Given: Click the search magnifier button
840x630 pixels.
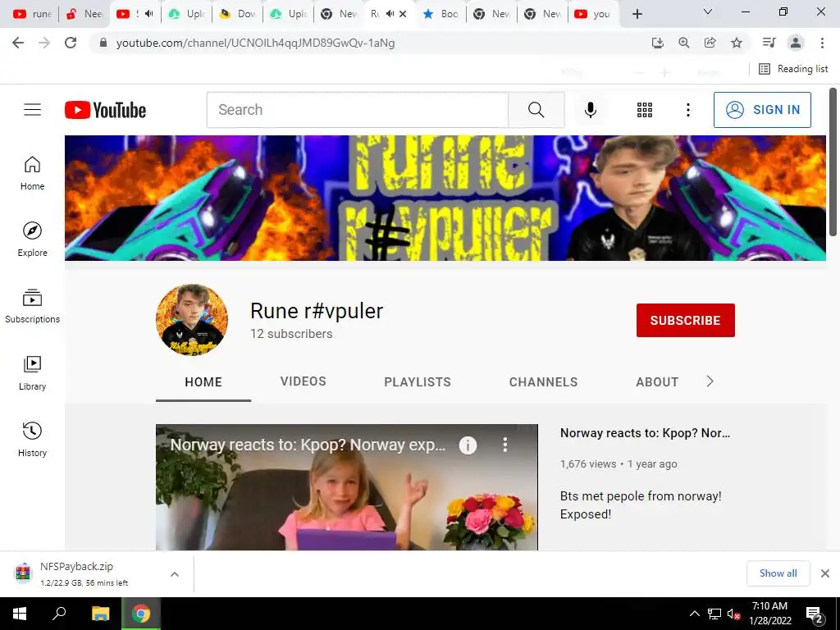Looking at the screenshot, I should click(x=536, y=110).
